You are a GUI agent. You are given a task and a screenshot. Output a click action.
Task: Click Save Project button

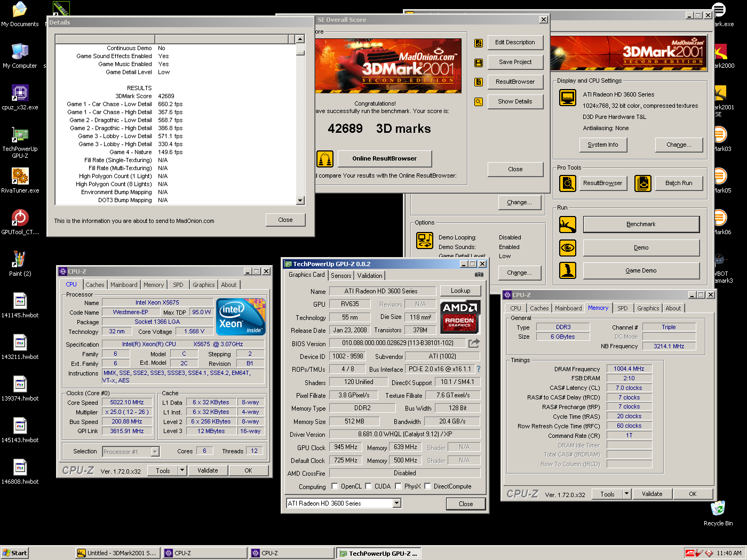tap(515, 62)
